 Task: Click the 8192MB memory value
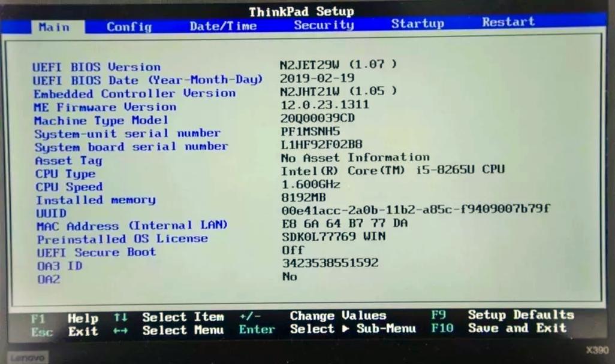[x=303, y=198]
